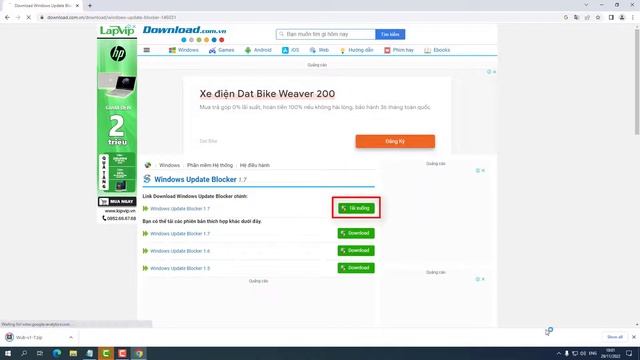The image size is (640, 360).
Task: Launch Microsoft Edge from the taskbar
Action: [x=57, y=353]
